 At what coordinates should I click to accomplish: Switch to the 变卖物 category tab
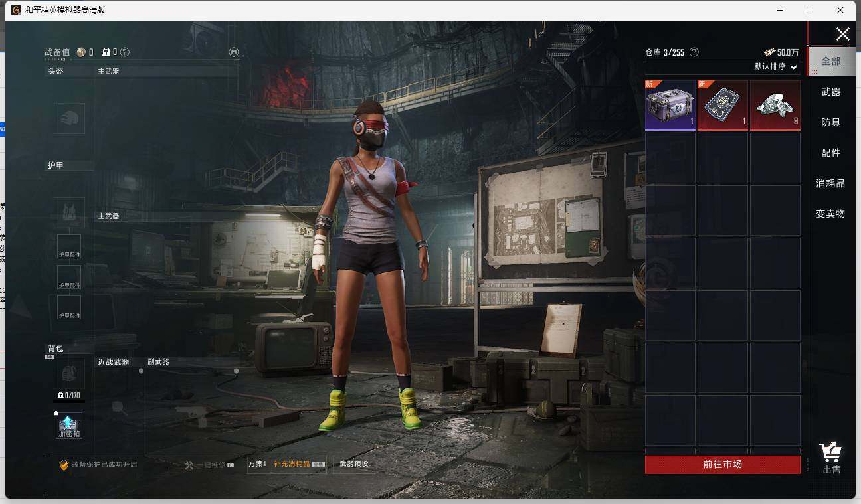coord(831,214)
